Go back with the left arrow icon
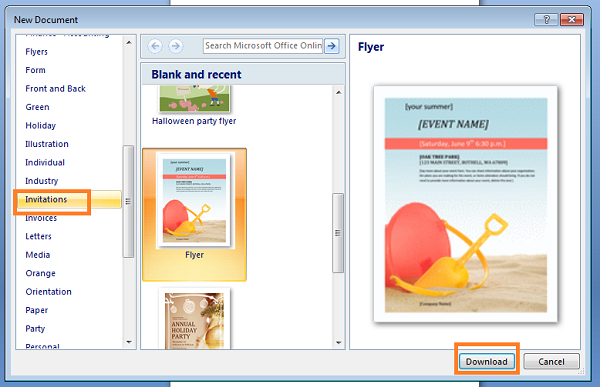This screenshot has width=600, height=387. (155, 46)
